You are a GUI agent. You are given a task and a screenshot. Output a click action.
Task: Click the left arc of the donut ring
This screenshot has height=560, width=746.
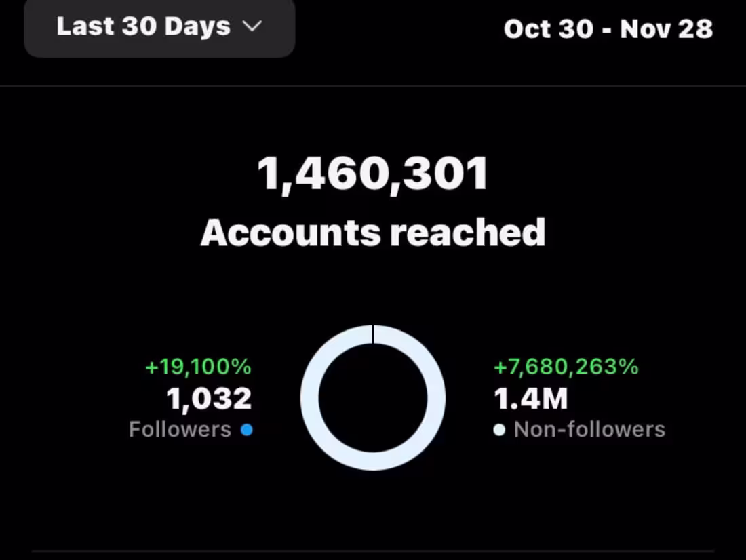tap(310, 398)
